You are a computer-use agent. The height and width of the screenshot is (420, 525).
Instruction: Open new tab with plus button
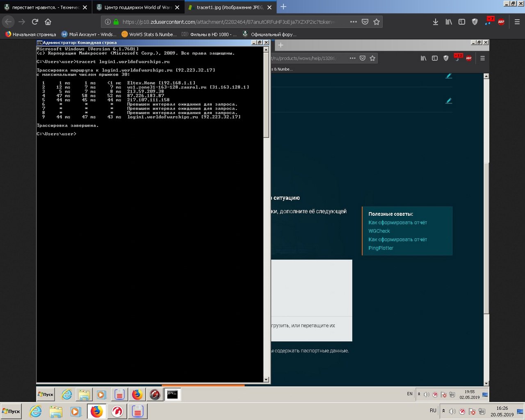[x=283, y=7]
